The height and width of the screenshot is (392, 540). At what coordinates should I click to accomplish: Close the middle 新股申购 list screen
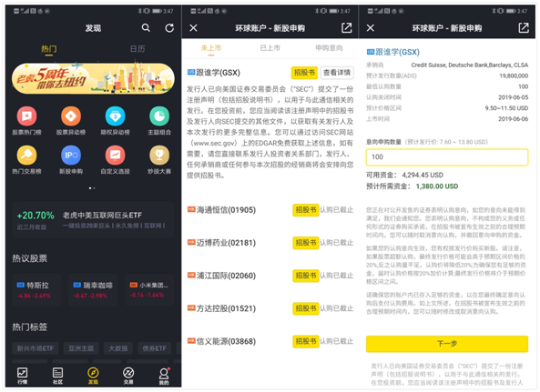194,28
